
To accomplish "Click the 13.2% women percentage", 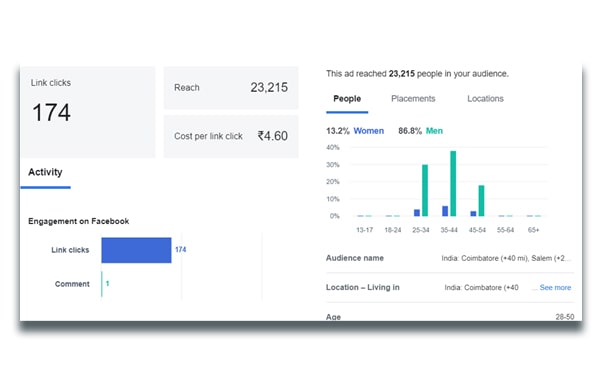I will coord(338,131).
